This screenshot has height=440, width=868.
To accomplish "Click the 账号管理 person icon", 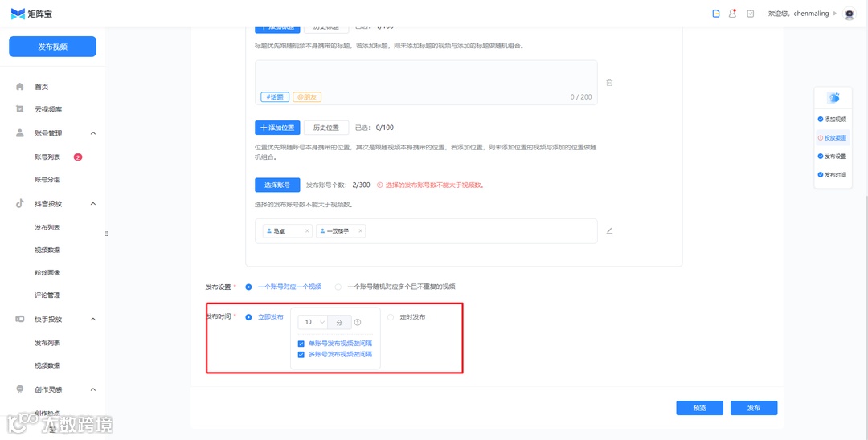I will point(20,132).
